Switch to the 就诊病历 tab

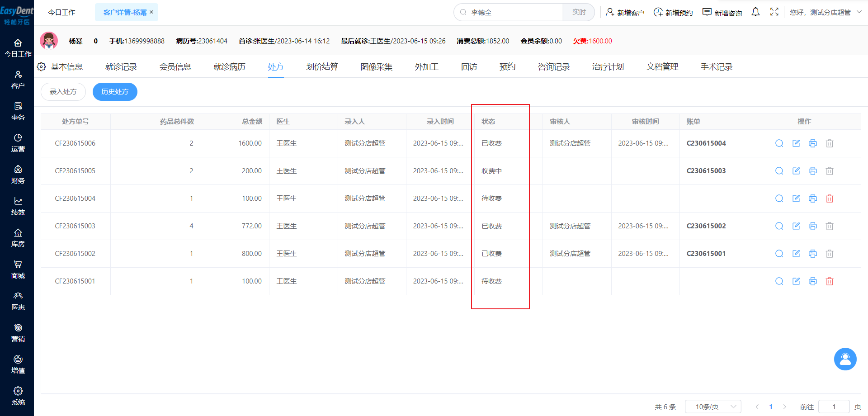229,67
